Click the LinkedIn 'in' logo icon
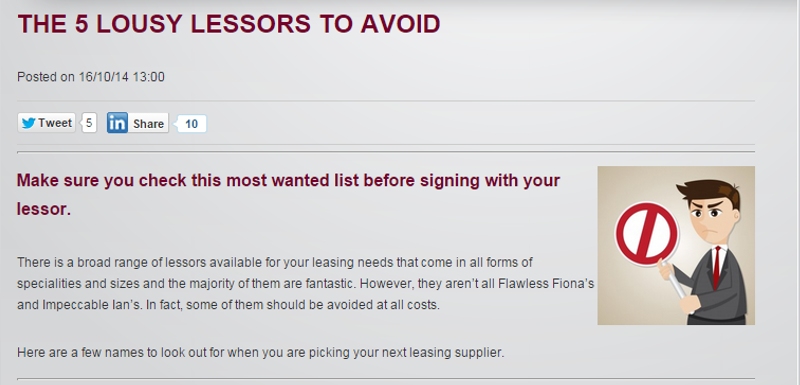 pos(117,123)
